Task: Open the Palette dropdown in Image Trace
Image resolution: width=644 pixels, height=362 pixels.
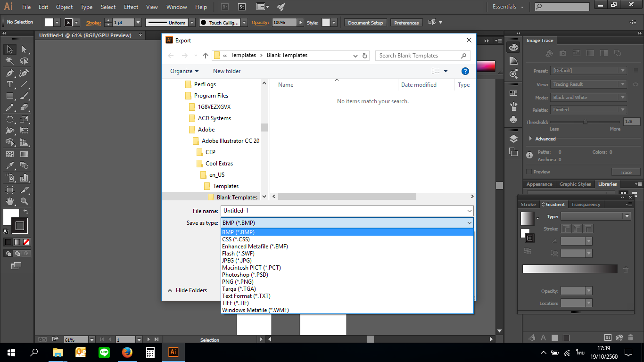Action: [588, 110]
